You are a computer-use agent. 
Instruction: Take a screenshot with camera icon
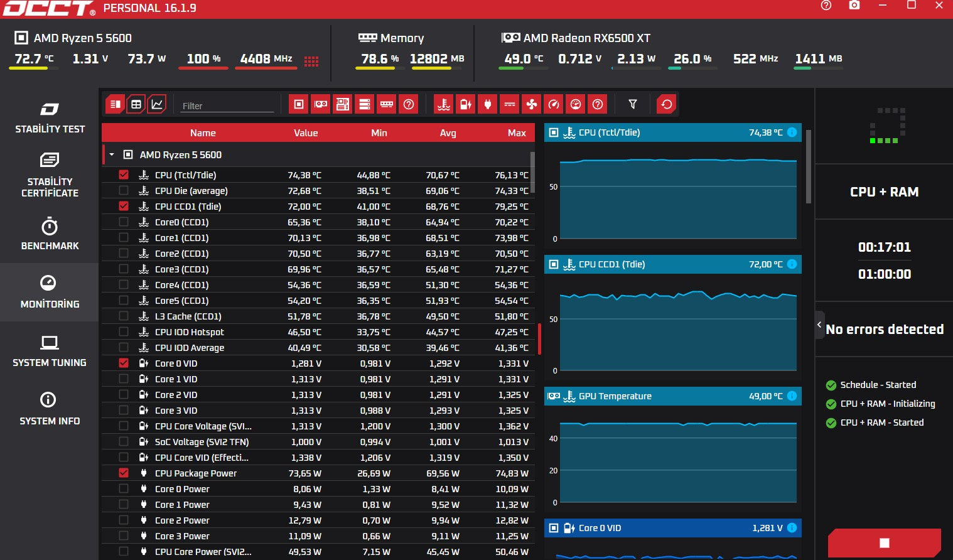pyautogui.click(x=854, y=5)
